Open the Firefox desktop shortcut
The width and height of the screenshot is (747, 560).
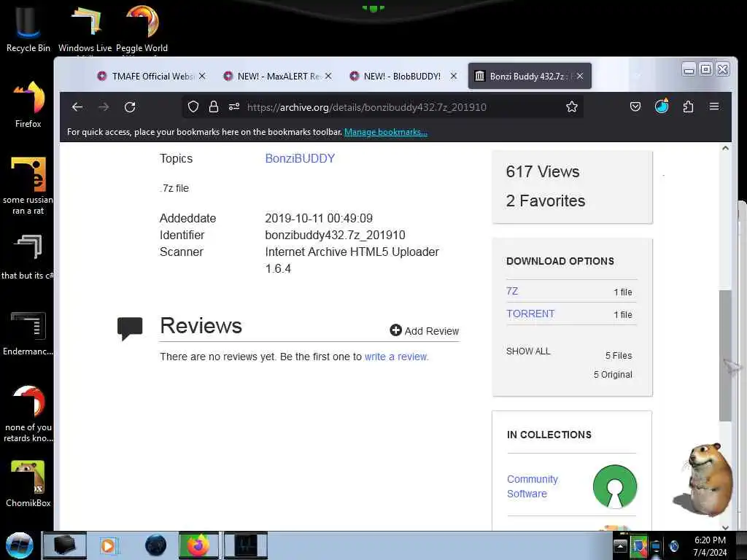point(28,104)
